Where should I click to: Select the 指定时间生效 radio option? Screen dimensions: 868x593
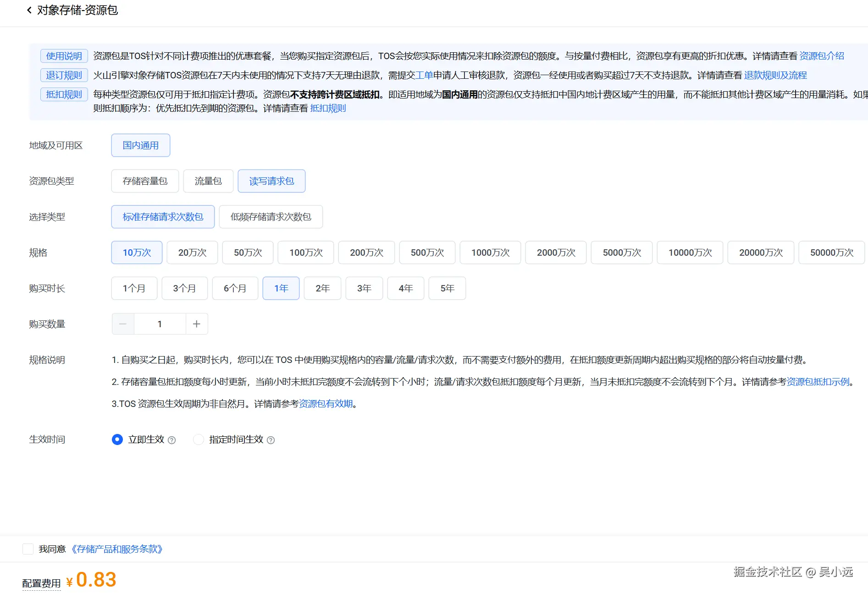point(199,439)
